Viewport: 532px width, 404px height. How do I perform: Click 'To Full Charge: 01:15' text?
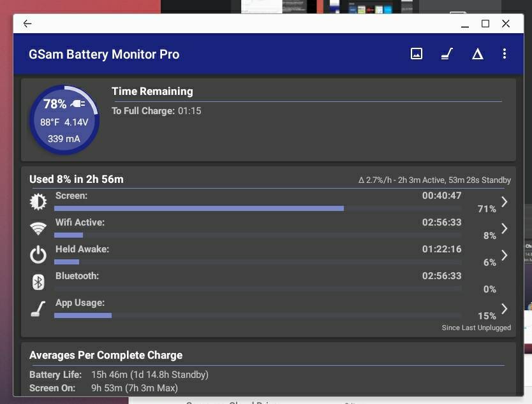[156, 111]
